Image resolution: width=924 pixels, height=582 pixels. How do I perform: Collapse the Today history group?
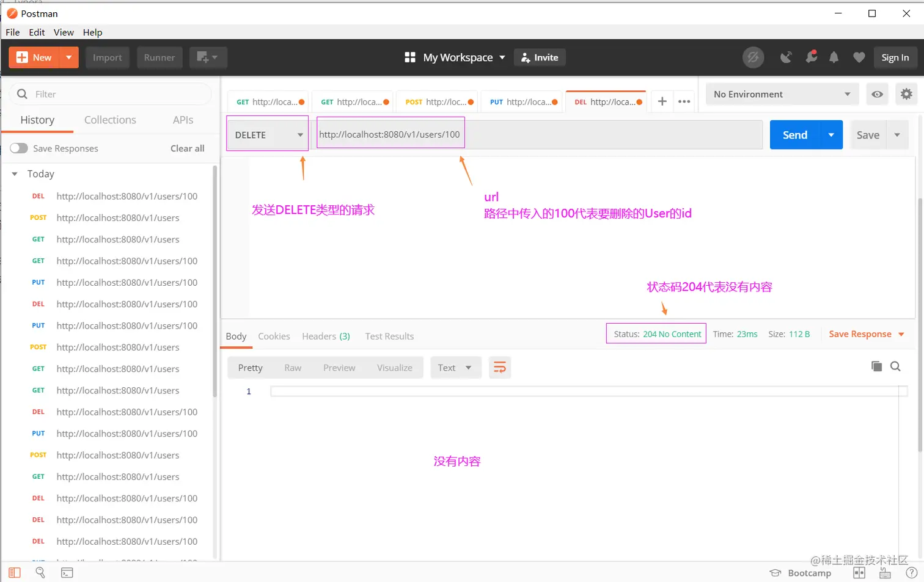15,174
